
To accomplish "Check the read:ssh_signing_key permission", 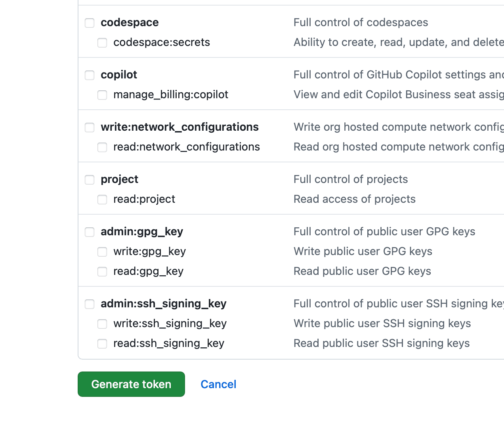I will tap(102, 344).
